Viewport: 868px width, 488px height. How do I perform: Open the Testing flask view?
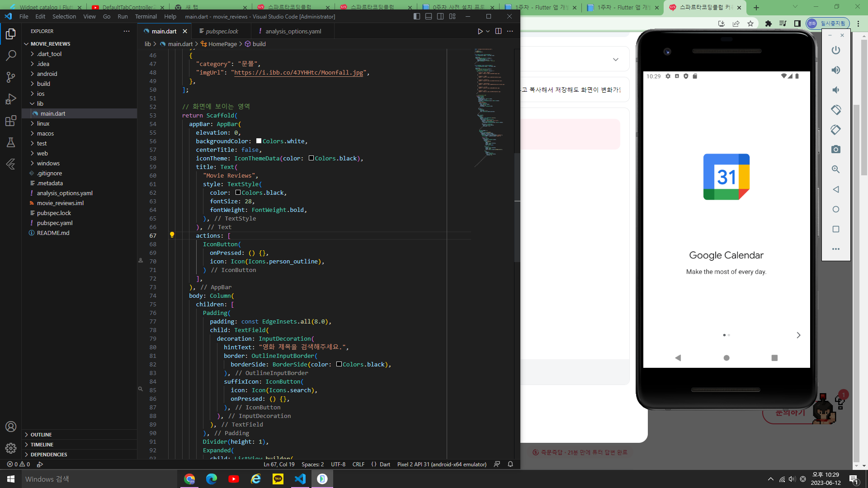pos(11,142)
